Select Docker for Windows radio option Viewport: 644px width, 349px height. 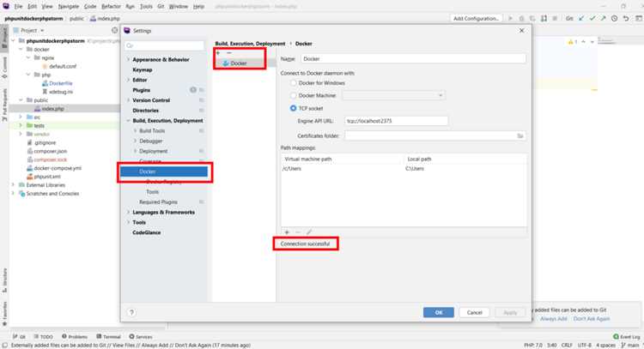pos(294,83)
